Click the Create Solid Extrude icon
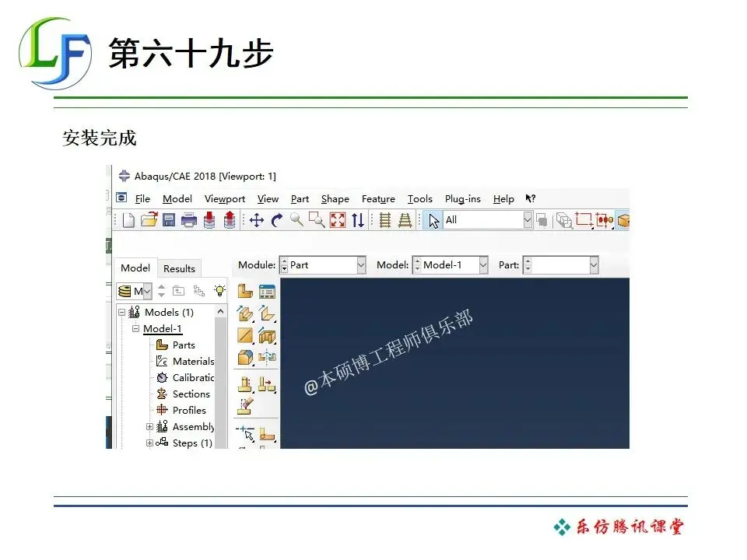 click(x=245, y=313)
